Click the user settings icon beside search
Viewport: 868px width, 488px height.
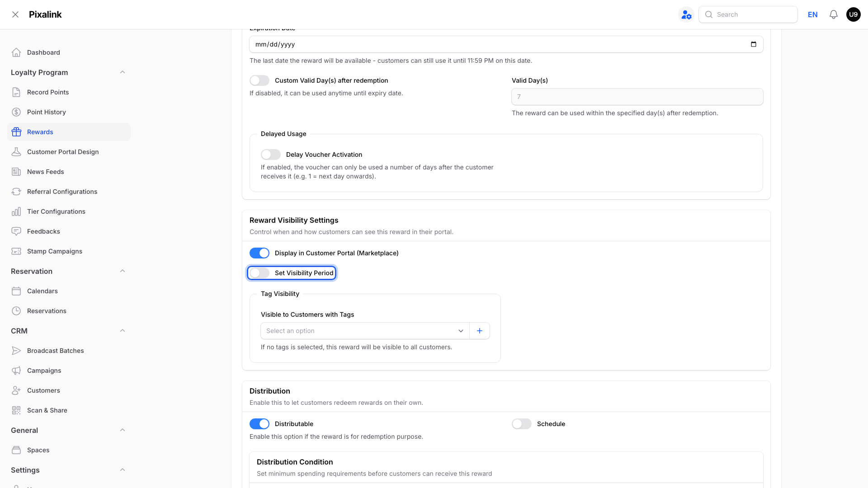[x=686, y=14]
